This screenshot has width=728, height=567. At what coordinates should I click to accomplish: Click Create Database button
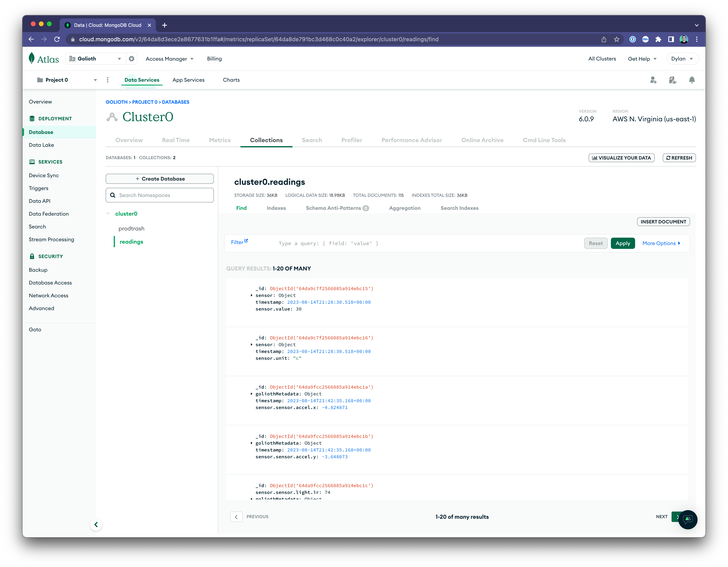click(160, 179)
